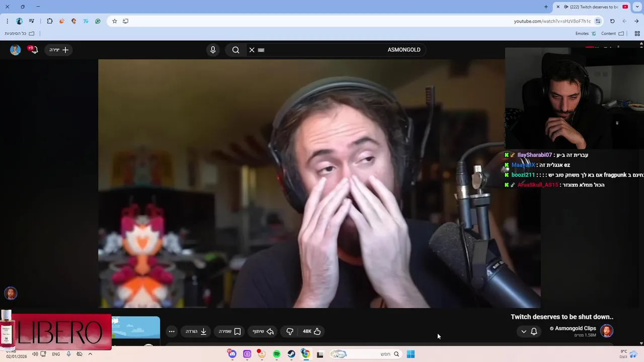Open the media control playlist icon
Image resolution: width=644 pixels, height=362 pixels.
pyautogui.click(x=32, y=21)
